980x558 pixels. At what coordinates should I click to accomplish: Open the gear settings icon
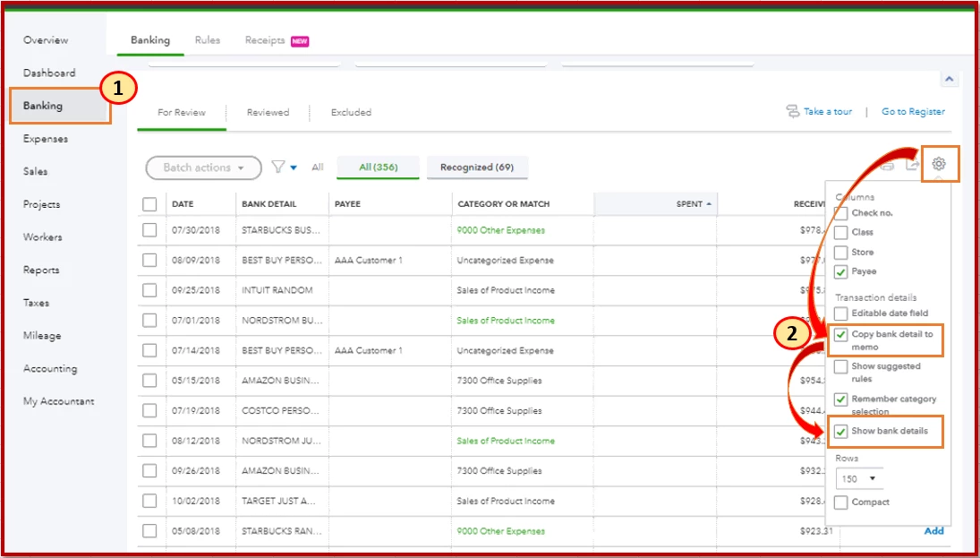coord(939,164)
